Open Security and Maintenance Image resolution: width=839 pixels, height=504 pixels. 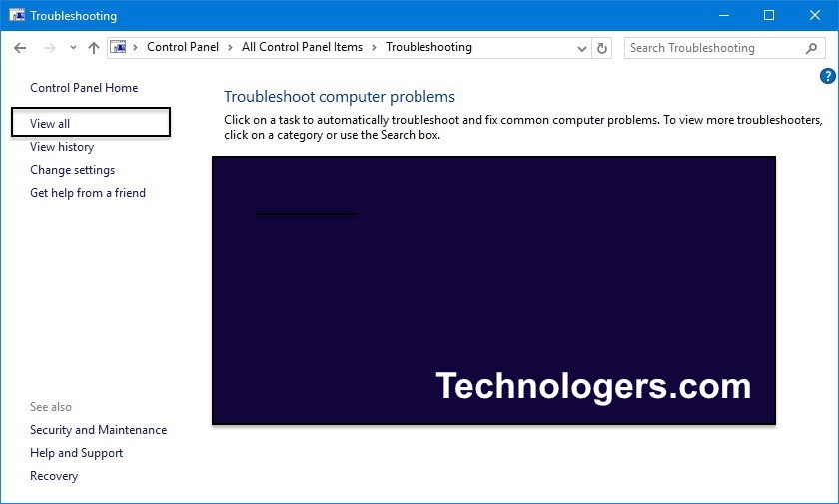click(99, 430)
